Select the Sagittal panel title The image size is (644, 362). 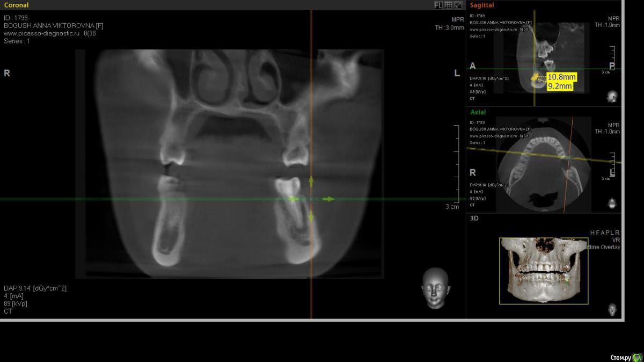pos(481,5)
